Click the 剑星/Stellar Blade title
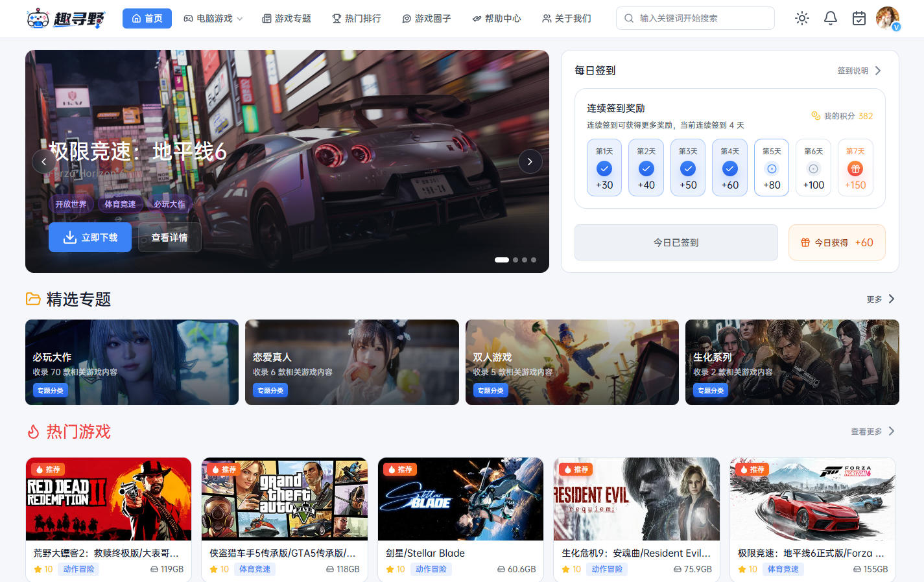Image resolution: width=924 pixels, height=582 pixels. [x=425, y=553]
